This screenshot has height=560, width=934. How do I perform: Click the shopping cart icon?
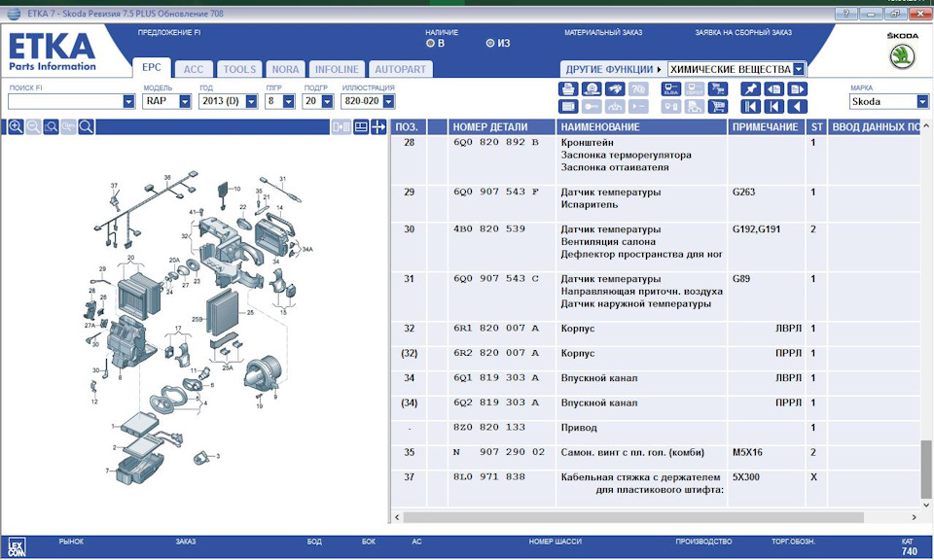[x=718, y=107]
